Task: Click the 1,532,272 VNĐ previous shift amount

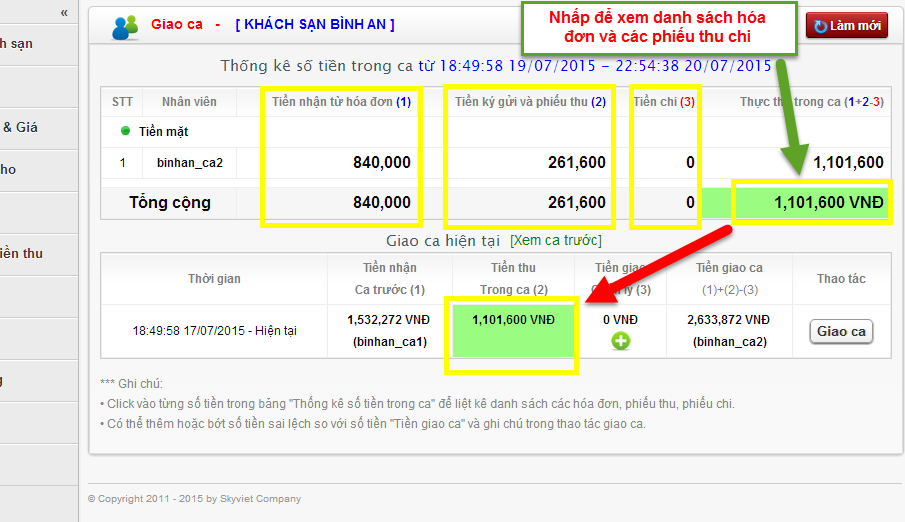Action: coord(388,319)
